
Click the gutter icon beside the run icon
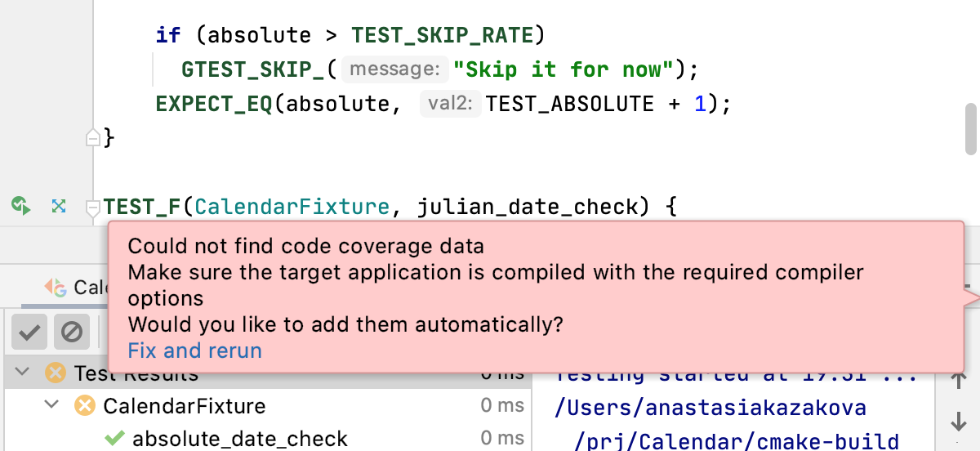(x=58, y=206)
